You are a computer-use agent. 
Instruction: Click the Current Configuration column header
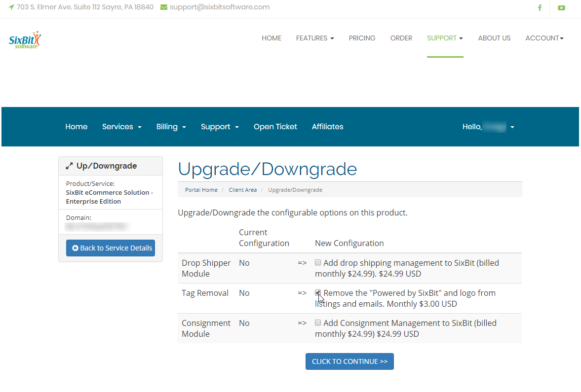(x=264, y=238)
